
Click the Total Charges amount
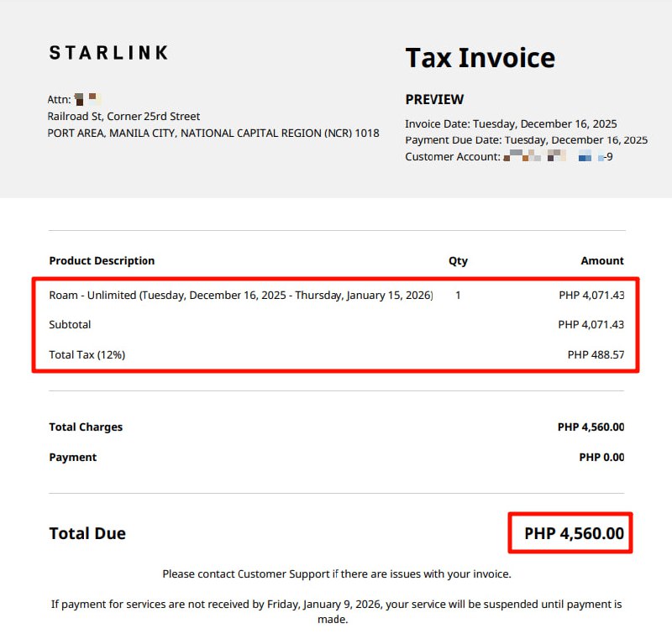coord(591,427)
